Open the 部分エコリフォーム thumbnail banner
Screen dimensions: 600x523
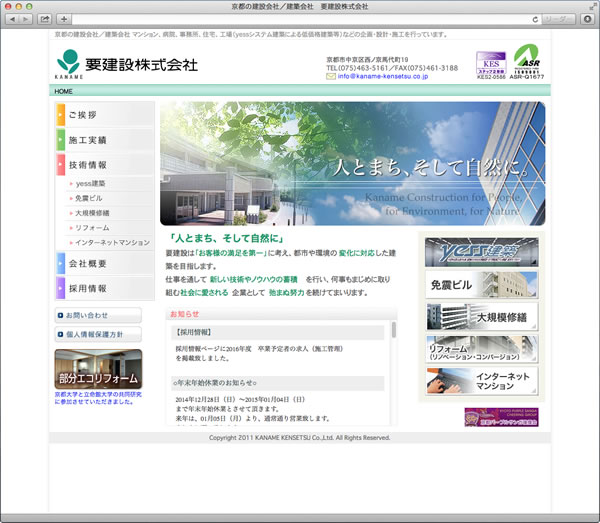click(98, 369)
